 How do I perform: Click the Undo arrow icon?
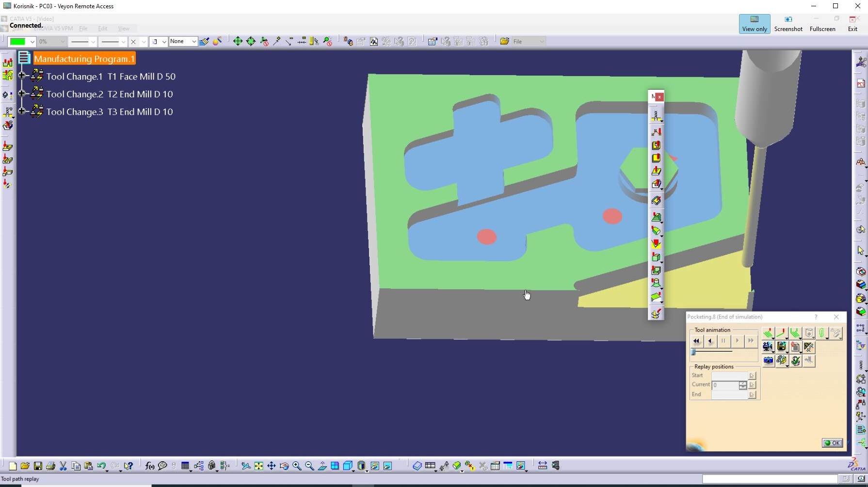(101, 466)
